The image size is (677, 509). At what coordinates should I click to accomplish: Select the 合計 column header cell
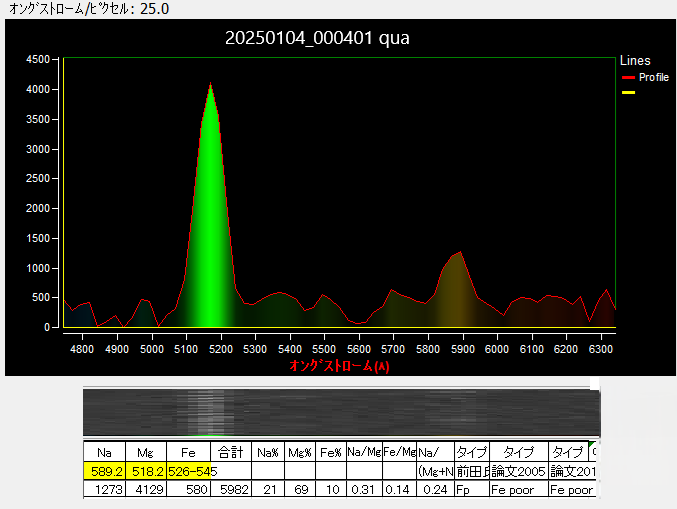(x=231, y=452)
